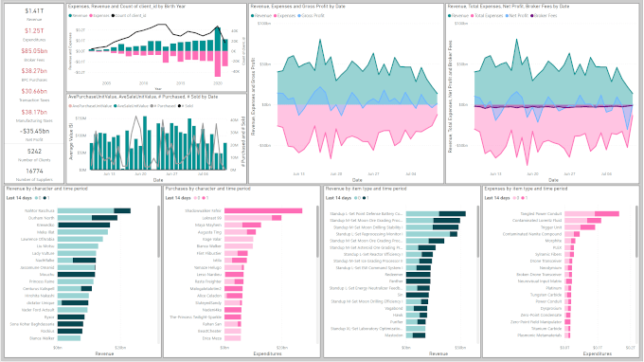Click the -$35.45bn Net Profit value

coord(34,132)
